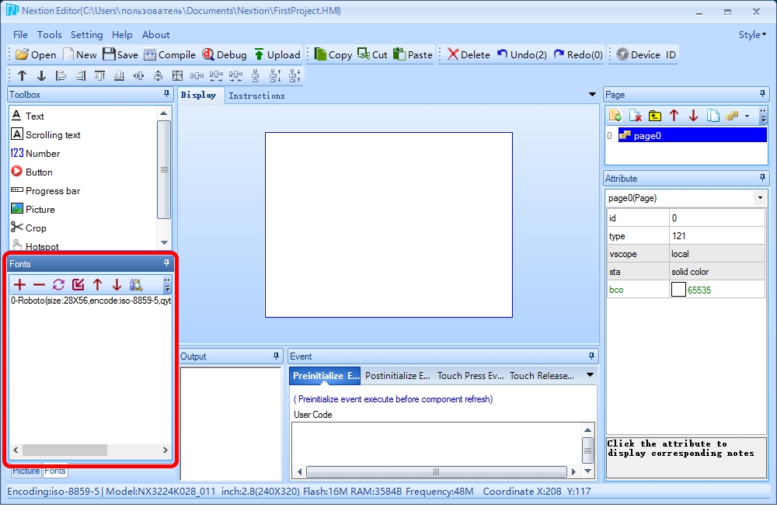Switch to Picture tab at bottom left

pos(26,471)
